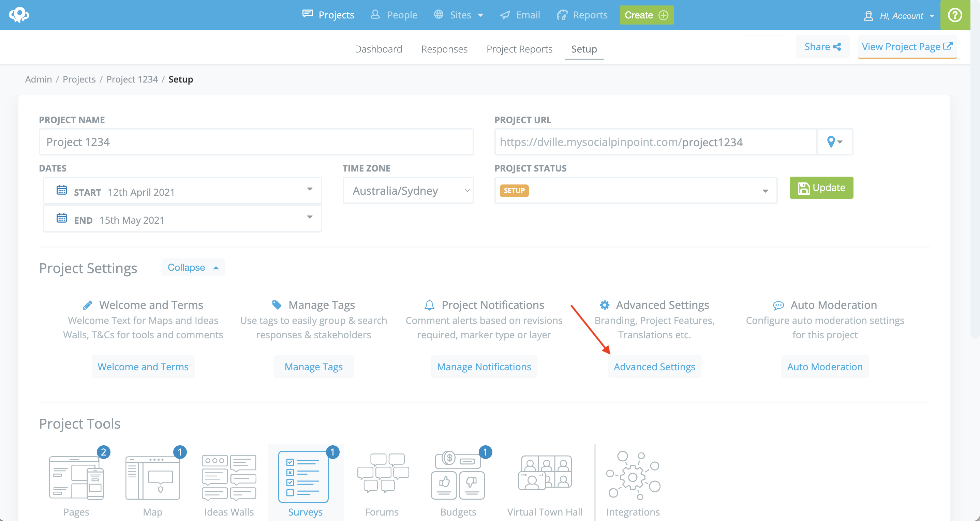The height and width of the screenshot is (521, 980).
Task: Click the Manage Tags tag icon
Action: (x=277, y=304)
